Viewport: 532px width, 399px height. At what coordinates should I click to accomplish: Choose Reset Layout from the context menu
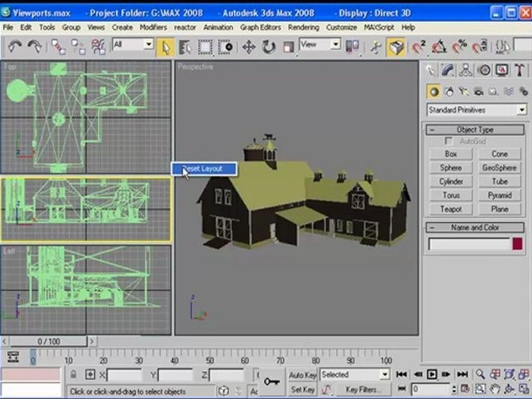[x=203, y=168]
